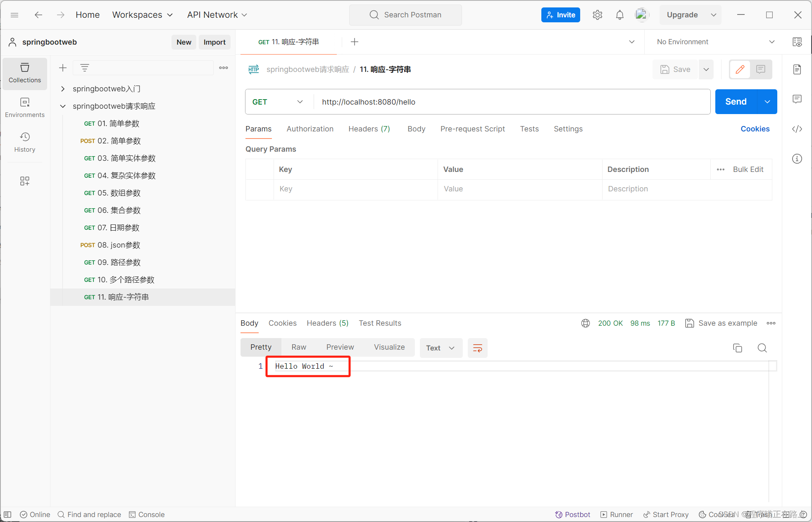
Task: Toggle the sidebar pane in status bar
Action: click(x=7, y=515)
